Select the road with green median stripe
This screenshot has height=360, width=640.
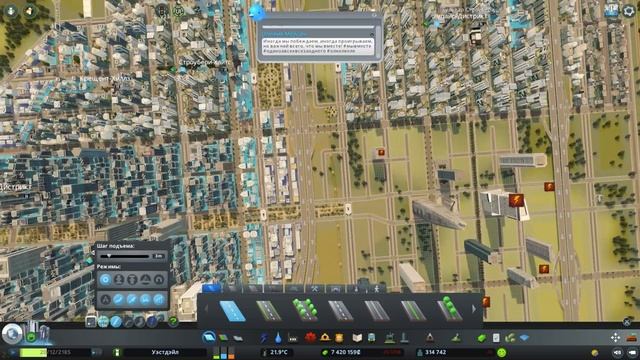[413, 311]
